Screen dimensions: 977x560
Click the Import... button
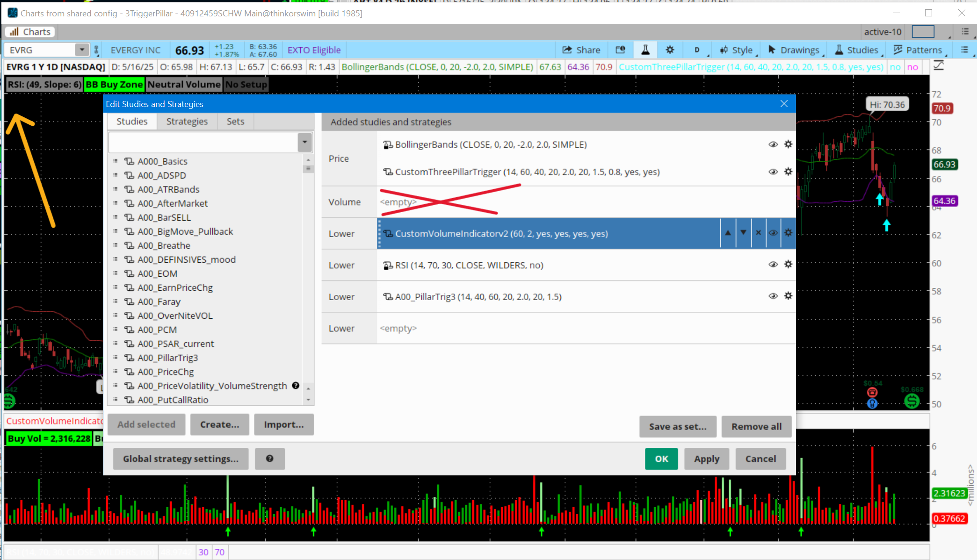click(283, 424)
